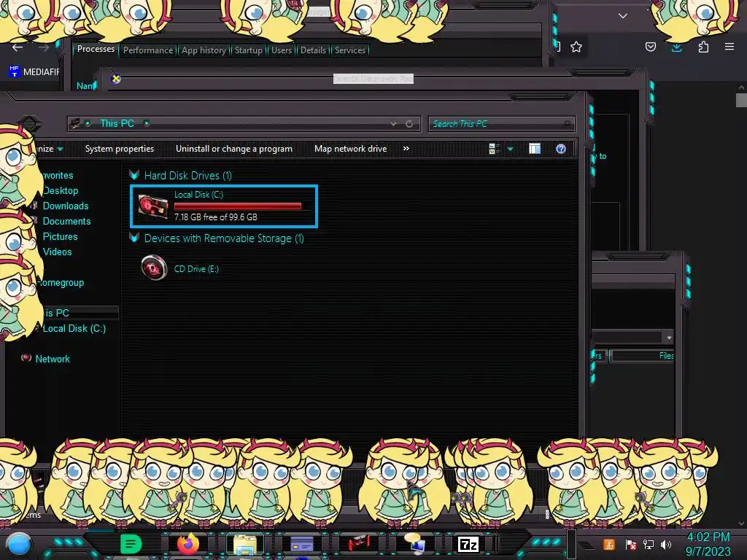Open the dropdown arrow in background dialog
The width and height of the screenshot is (747, 560).
click(669, 337)
